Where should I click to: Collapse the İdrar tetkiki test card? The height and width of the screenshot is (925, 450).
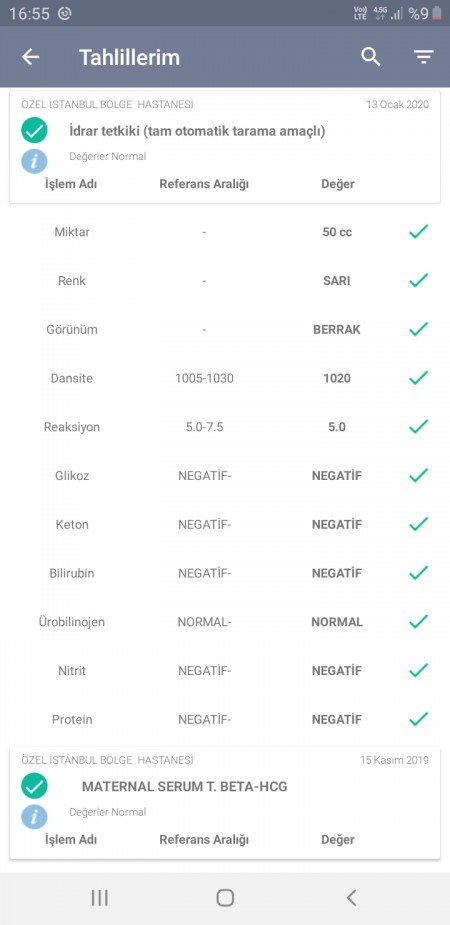[225, 147]
